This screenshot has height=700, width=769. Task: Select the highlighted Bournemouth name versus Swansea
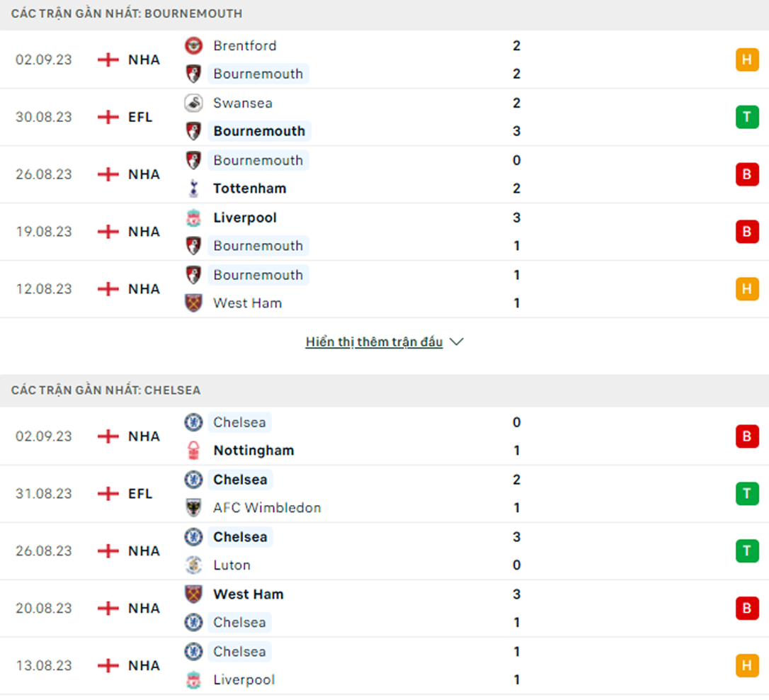259,131
